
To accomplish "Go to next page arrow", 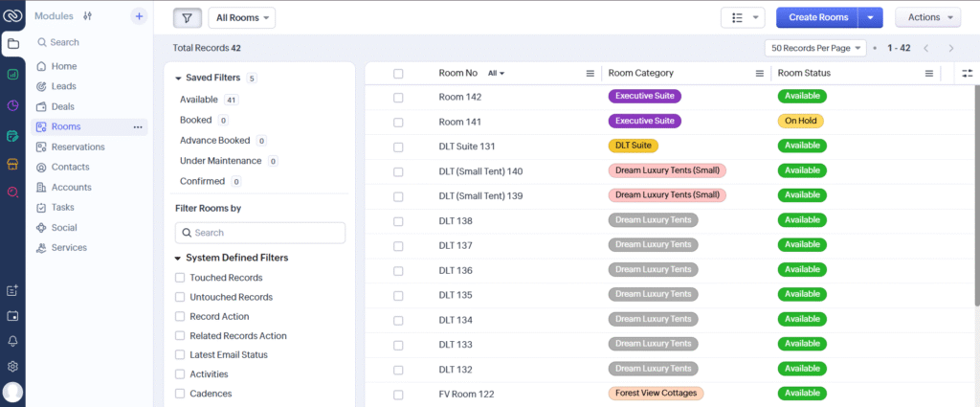I will [x=950, y=48].
